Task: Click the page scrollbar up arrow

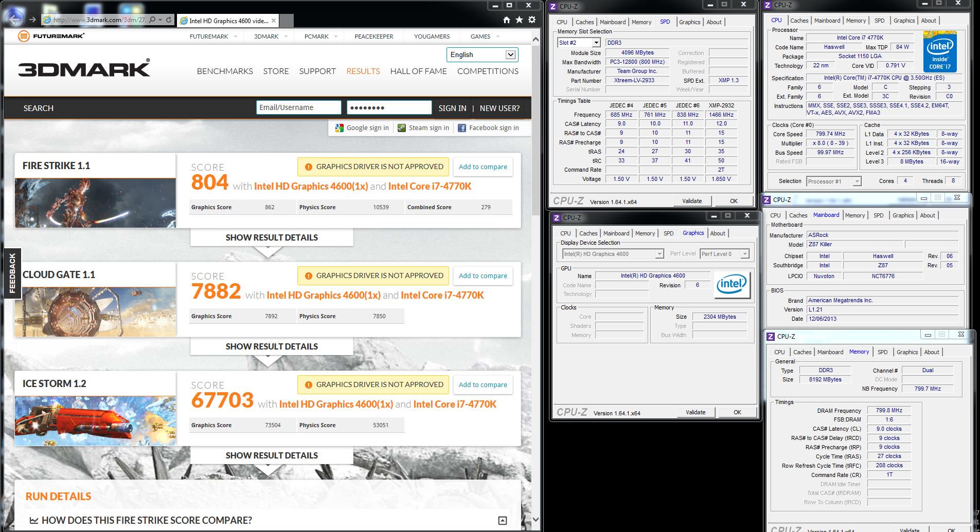Action: tap(536, 39)
